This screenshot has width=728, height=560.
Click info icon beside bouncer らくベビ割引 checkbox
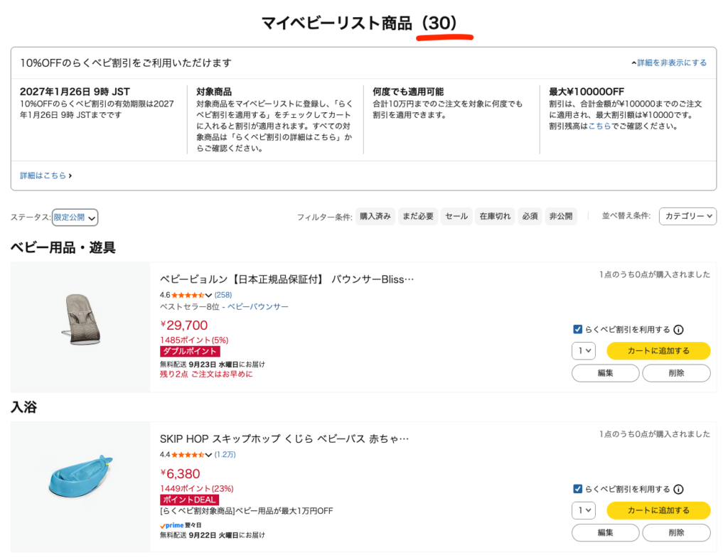pyautogui.click(x=678, y=330)
